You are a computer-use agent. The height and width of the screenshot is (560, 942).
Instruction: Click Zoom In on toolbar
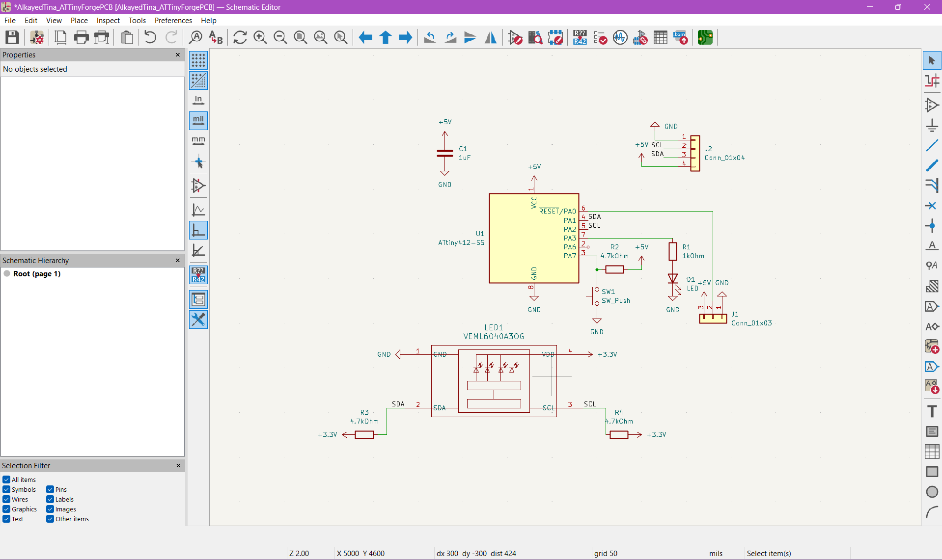pyautogui.click(x=260, y=37)
